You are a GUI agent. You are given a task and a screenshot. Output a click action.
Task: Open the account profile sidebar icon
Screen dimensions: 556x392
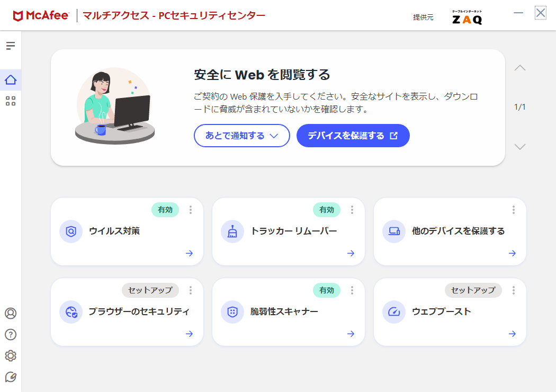pyautogui.click(x=11, y=313)
